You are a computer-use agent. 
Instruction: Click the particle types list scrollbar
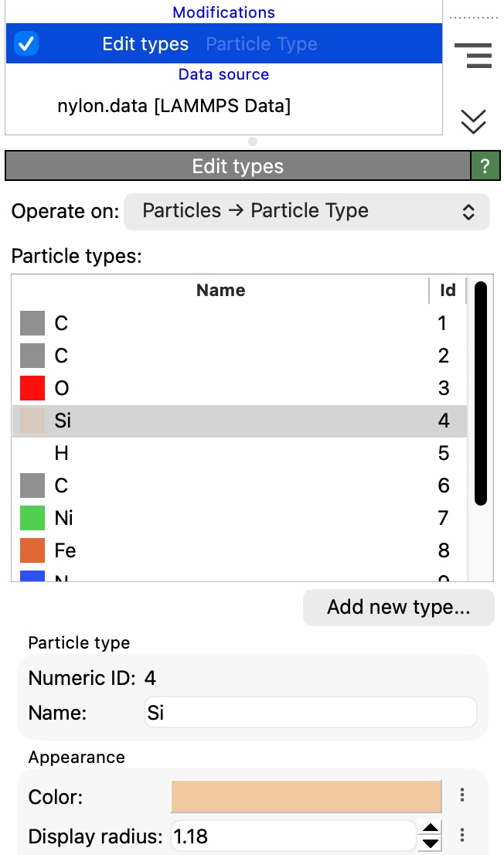click(x=481, y=393)
